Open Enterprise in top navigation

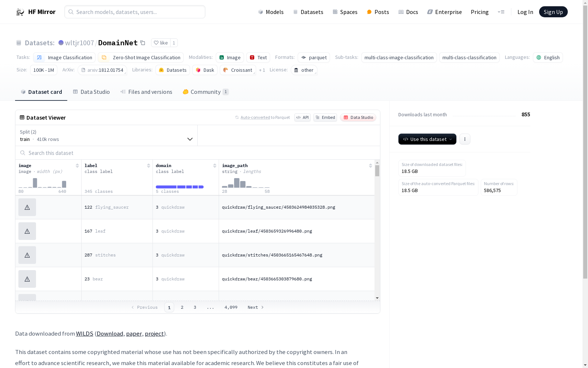point(445,12)
